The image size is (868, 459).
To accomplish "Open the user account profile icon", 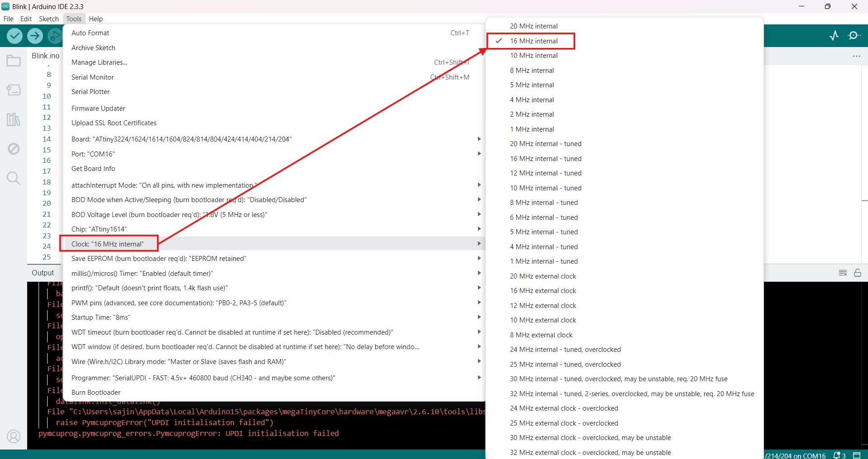I will tap(14, 436).
